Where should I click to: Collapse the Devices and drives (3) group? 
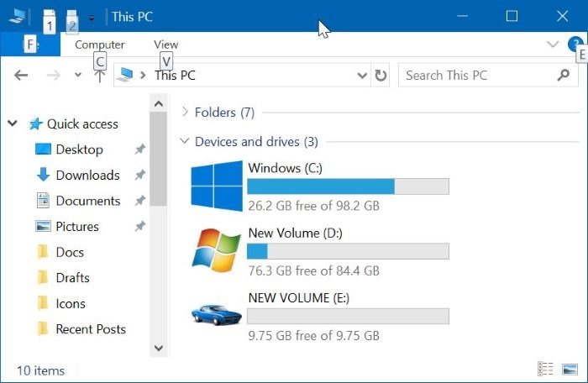coord(184,141)
